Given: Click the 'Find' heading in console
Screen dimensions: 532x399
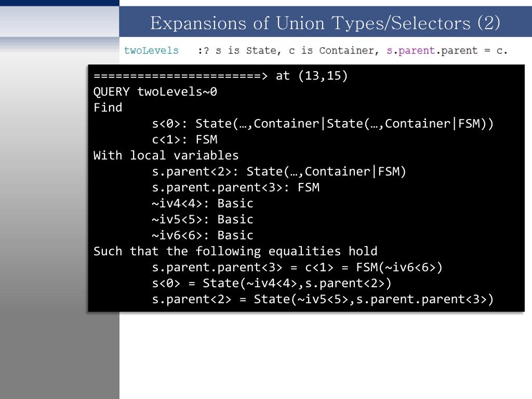Looking at the screenshot, I should point(108,108).
